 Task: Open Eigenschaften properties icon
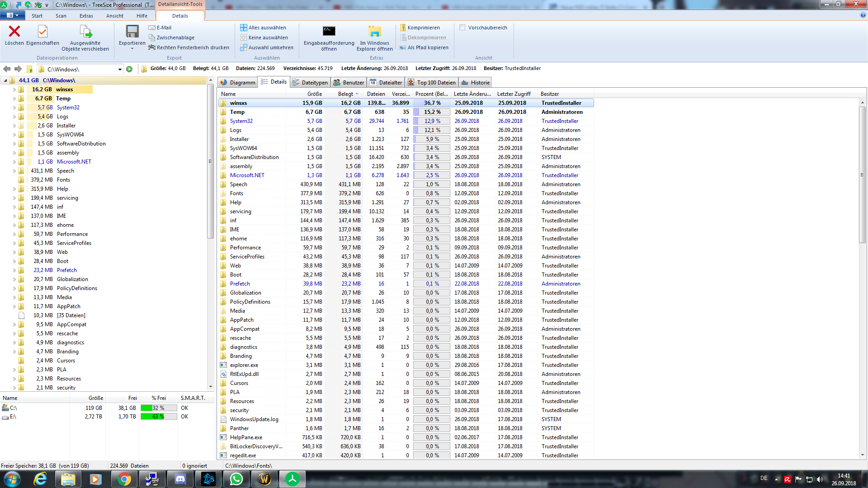(42, 32)
